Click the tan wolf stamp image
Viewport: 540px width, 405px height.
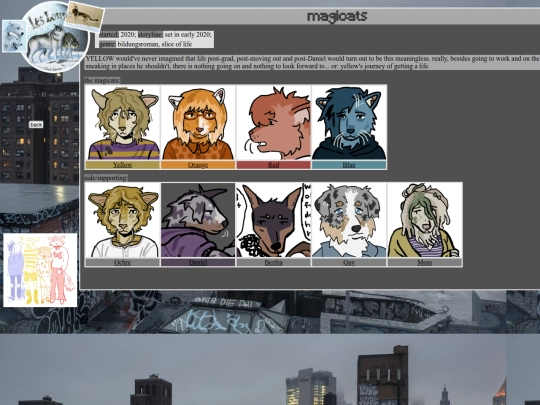pyautogui.click(x=84, y=17)
